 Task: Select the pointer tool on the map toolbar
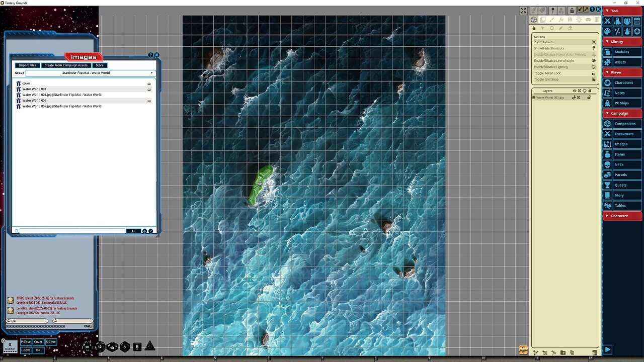point(542,28)
